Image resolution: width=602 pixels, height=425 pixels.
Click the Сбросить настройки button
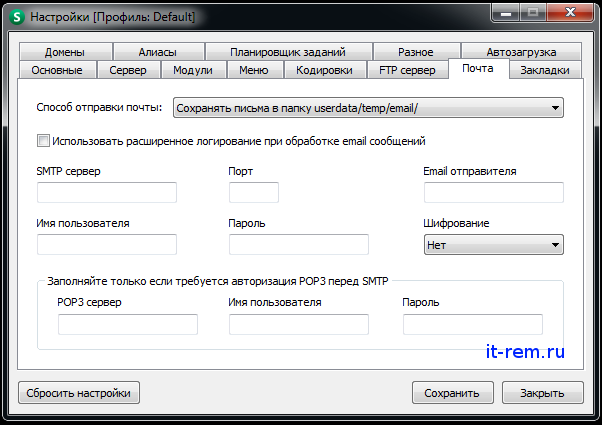pos(79,393)
